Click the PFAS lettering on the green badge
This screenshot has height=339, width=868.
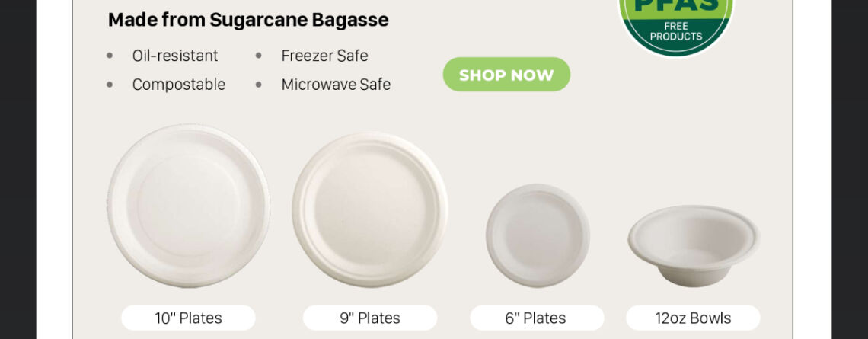675,6
